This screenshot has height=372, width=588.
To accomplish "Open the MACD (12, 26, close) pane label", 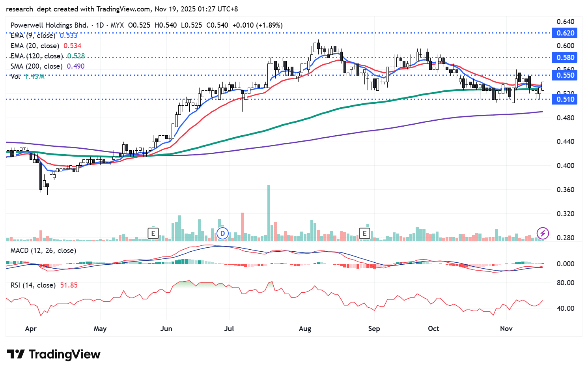I will click(43, 250).
